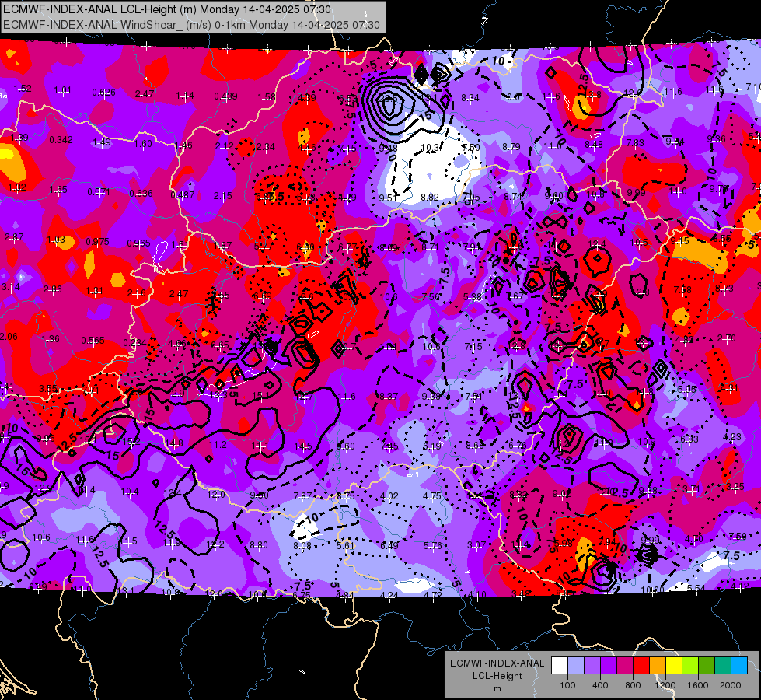Click the map grid value 4.23
The width and height of the screenshot is (761, 700).
[732, 436]
